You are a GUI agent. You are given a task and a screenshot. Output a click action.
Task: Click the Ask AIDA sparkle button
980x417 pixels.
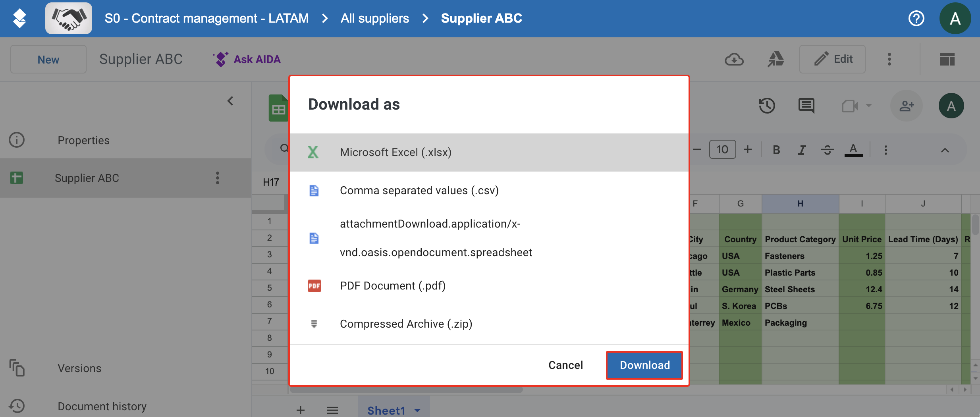247,59
